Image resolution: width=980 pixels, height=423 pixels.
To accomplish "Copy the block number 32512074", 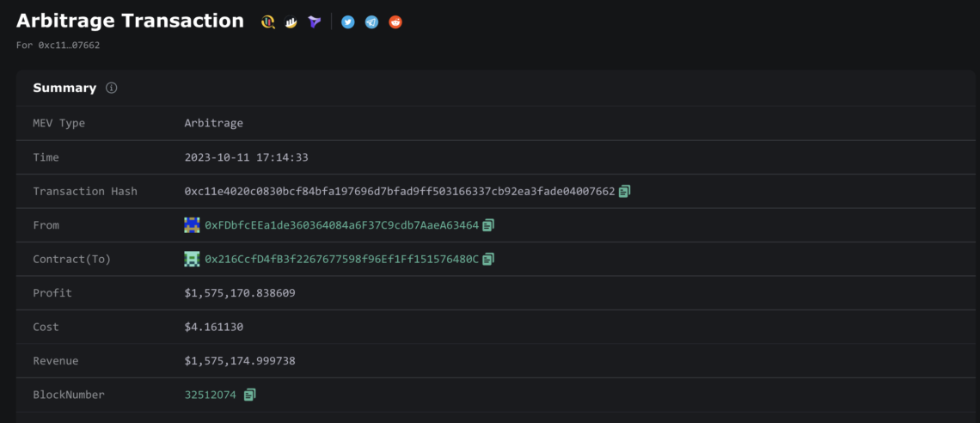I will coord(249,395).
